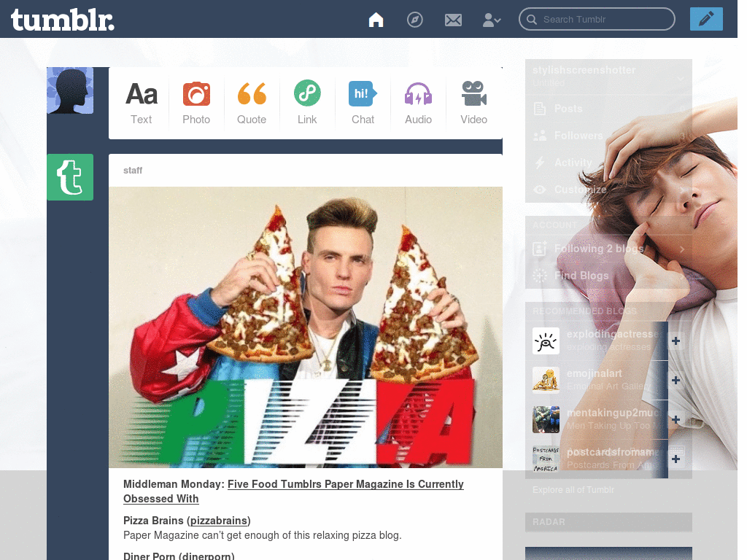Click your default silhouette avatar
This screenshot has height=560, width=747.
70,90
